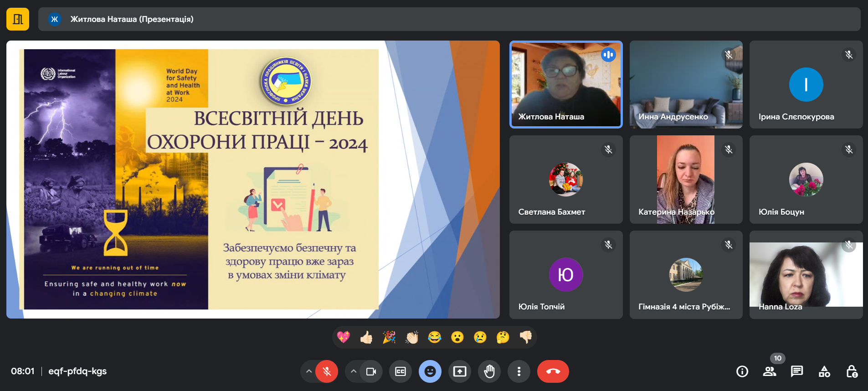Open meeting details info icon
The width and height of the screenshot is (868, 391).
pos(742,371)
